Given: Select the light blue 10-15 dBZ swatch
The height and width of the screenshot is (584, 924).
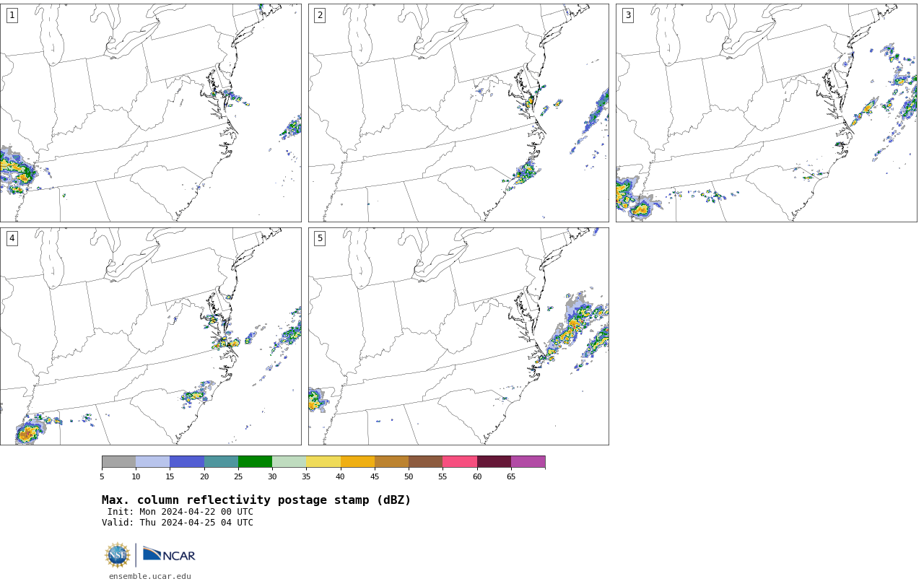Looking at the screenshot, I should click(x=152, y=462).
